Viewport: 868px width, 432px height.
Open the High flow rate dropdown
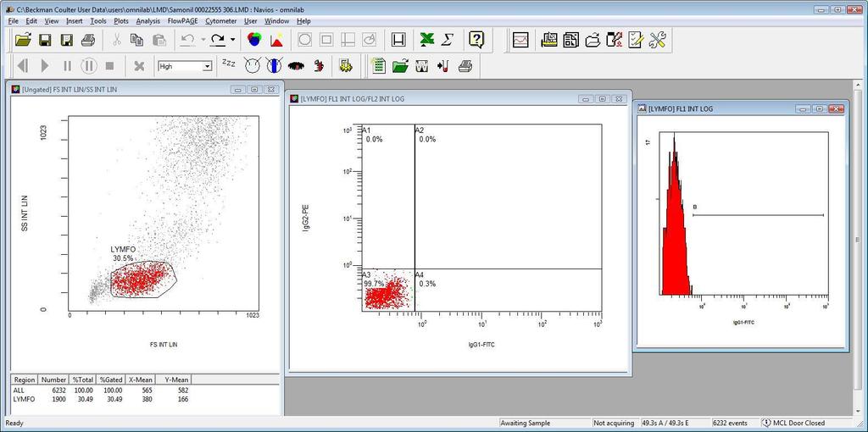click(x=207, y=66)
